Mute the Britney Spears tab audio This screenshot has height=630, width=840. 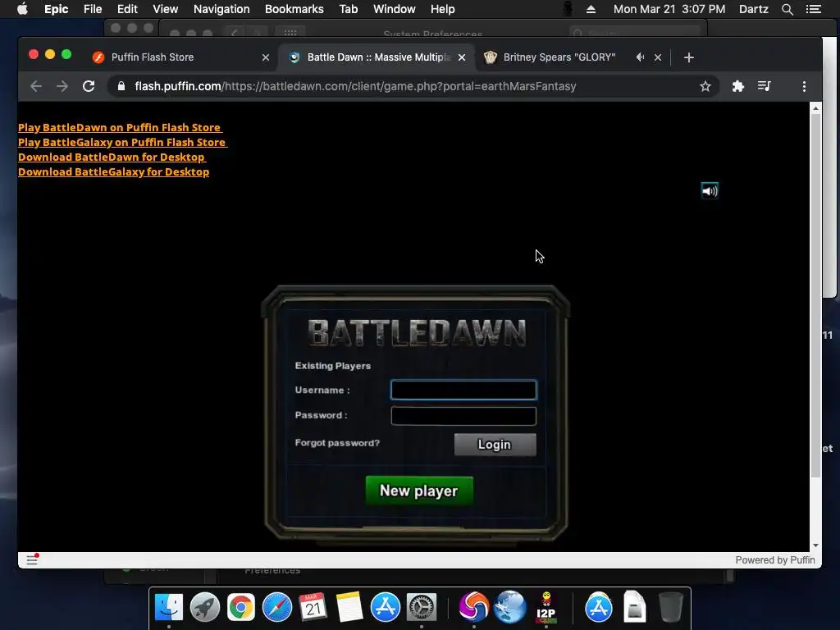(640, 57)
